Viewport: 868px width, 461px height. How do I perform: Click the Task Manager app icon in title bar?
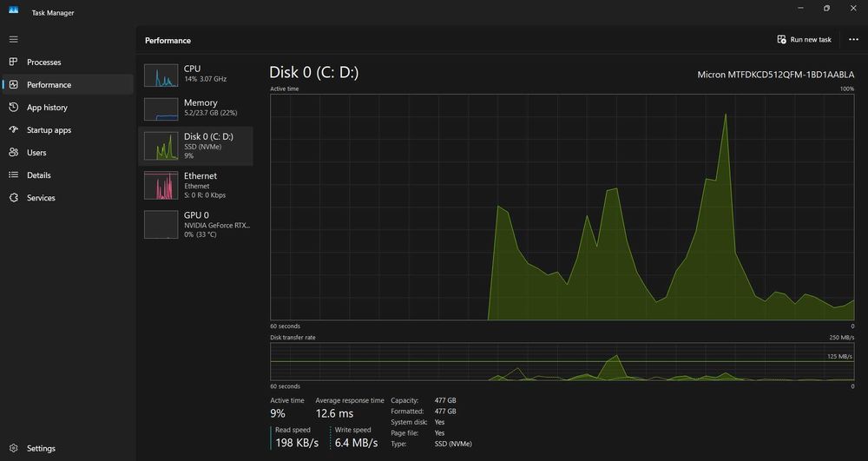pos(13,10)
